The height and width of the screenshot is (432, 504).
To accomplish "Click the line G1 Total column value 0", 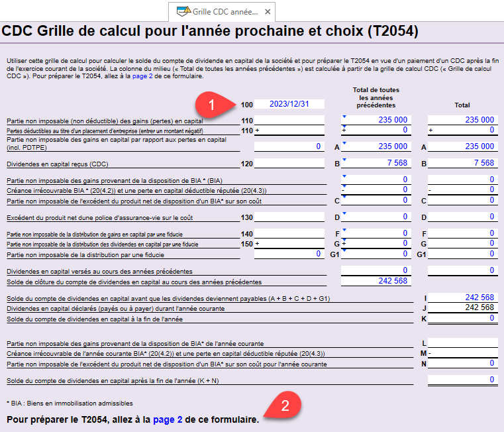I will pyautogui.click(x=463, y=254).
